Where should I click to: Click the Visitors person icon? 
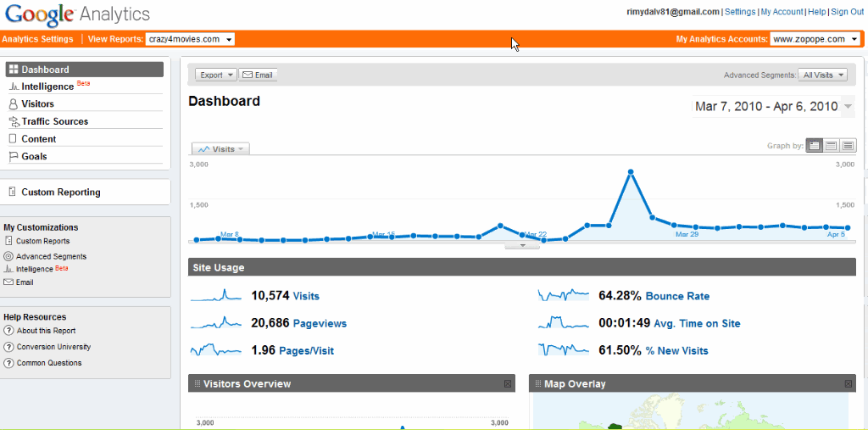point(14,103)
